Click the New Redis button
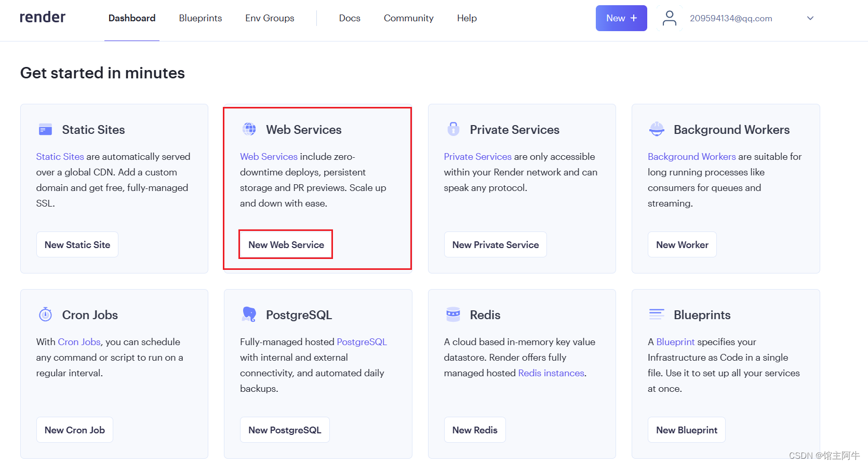This screenshot has height=465, width=868. (x=475, y=430)
